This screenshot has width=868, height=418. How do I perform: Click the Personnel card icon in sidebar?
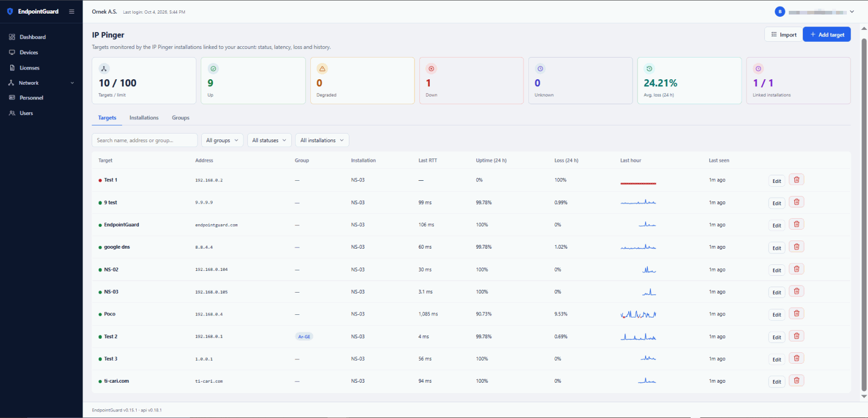12,98
